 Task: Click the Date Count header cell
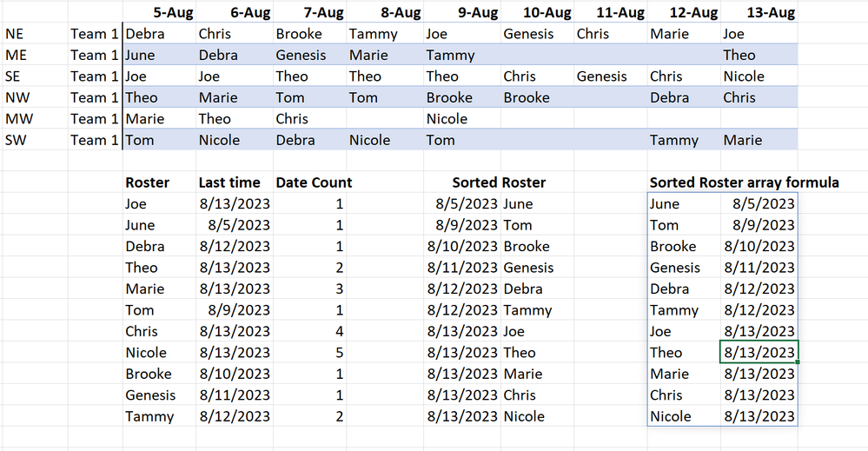pos(310,182)
